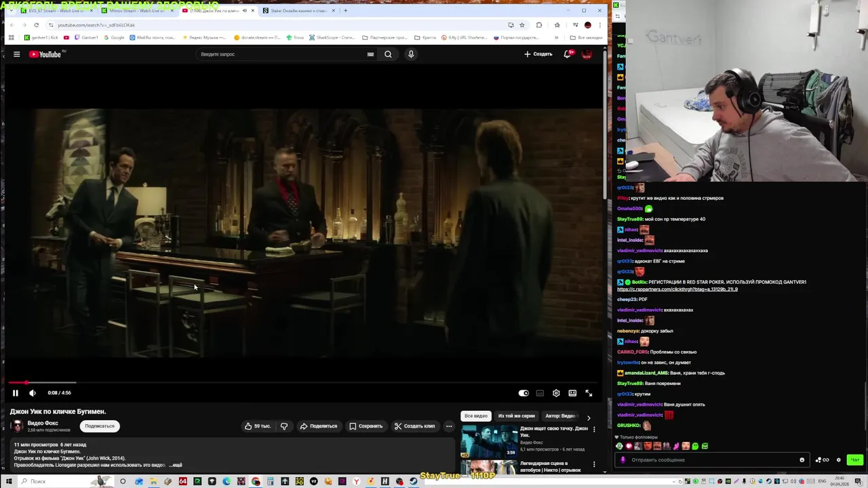The height and width of the screenshot is (488, 868).
Task: Open the emoji picker in chat input
Action: [x=802, y=460]
